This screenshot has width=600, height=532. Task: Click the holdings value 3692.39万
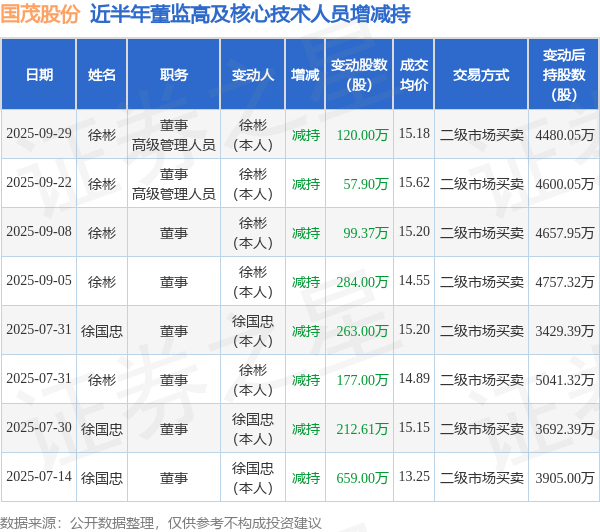coord(565,429)
